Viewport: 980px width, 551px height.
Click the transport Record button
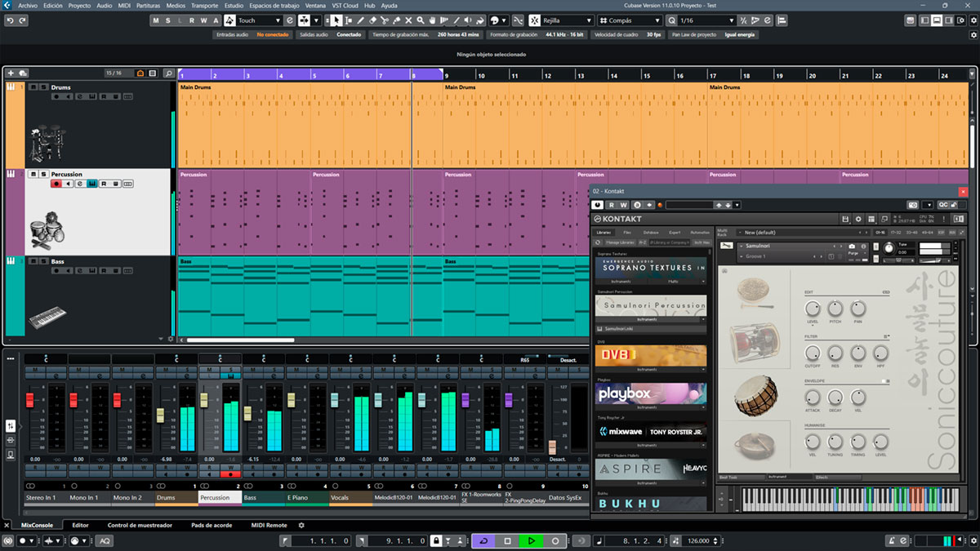coord(555,540)
